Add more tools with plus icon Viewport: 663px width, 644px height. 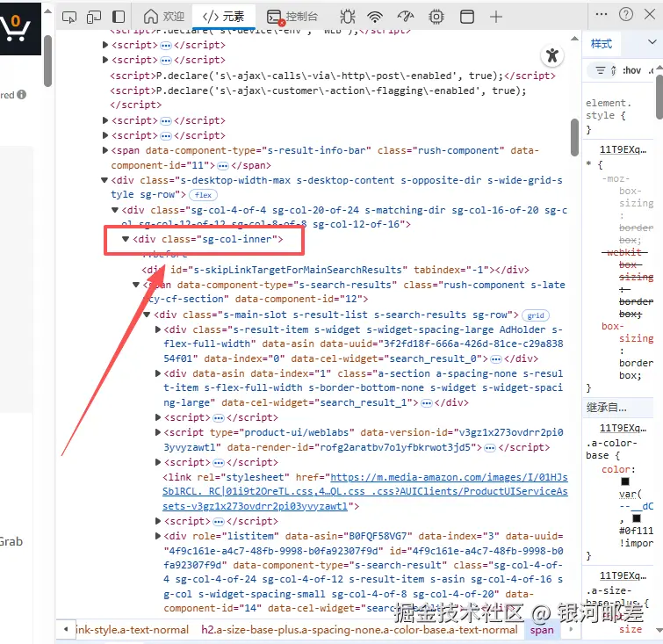[x=496, y=17]
